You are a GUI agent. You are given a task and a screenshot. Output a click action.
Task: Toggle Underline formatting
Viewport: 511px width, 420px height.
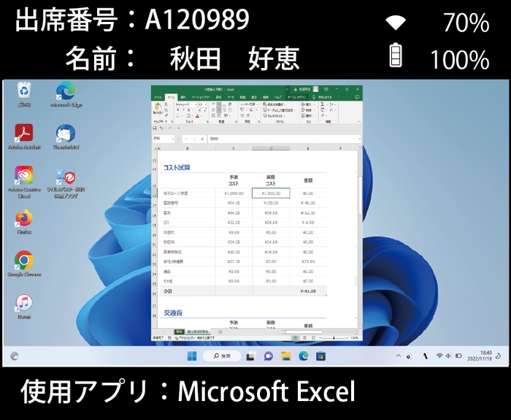click(188, 110)
